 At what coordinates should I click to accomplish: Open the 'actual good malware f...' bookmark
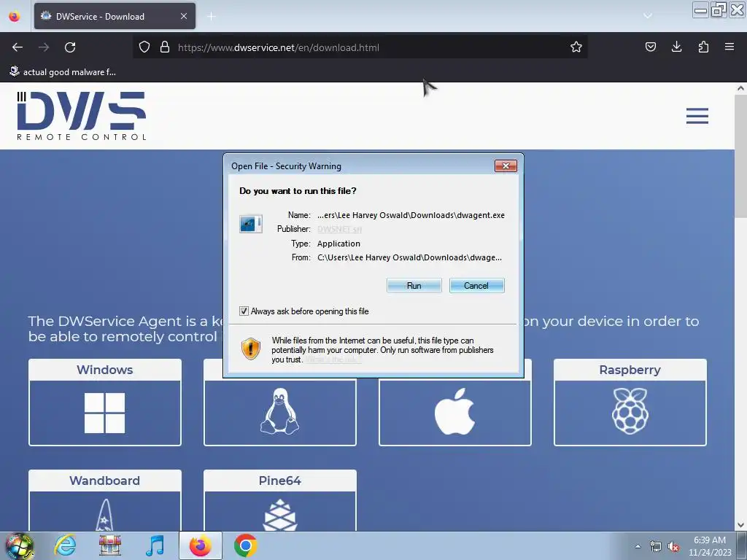[x=63, y=72]
